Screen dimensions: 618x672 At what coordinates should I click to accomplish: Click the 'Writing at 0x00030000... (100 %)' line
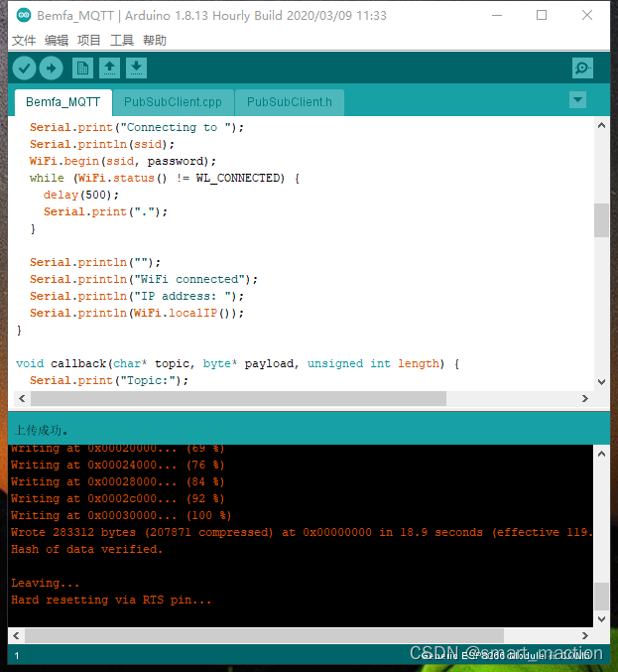coord(121,515)
